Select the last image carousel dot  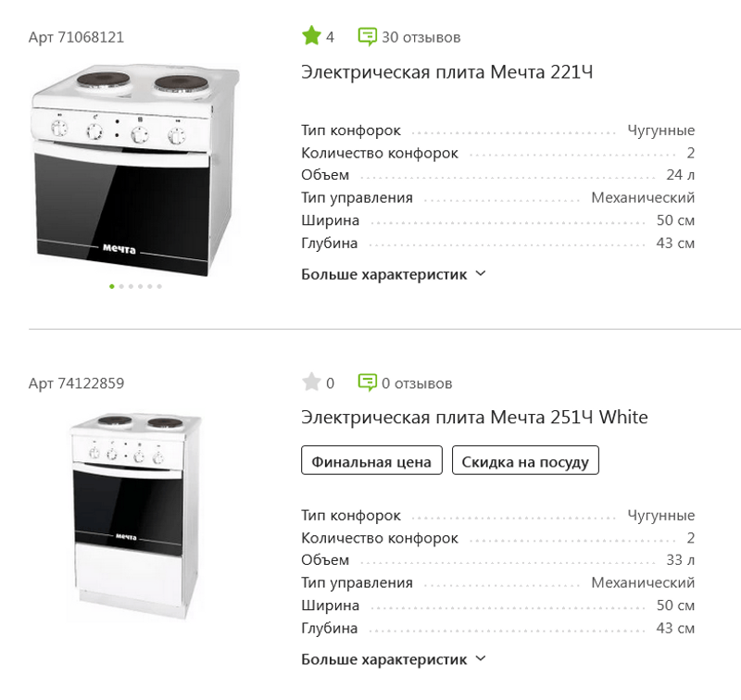point(159,286)
